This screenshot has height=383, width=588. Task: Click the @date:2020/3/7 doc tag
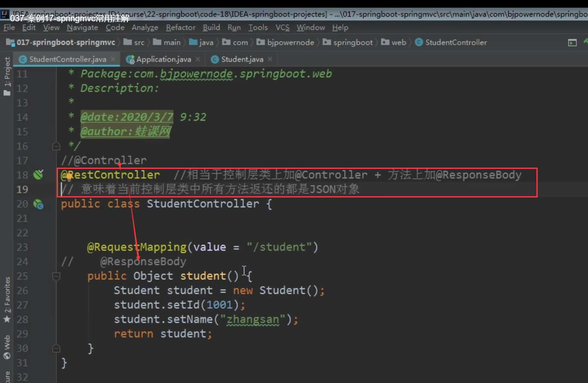(127, 117)
